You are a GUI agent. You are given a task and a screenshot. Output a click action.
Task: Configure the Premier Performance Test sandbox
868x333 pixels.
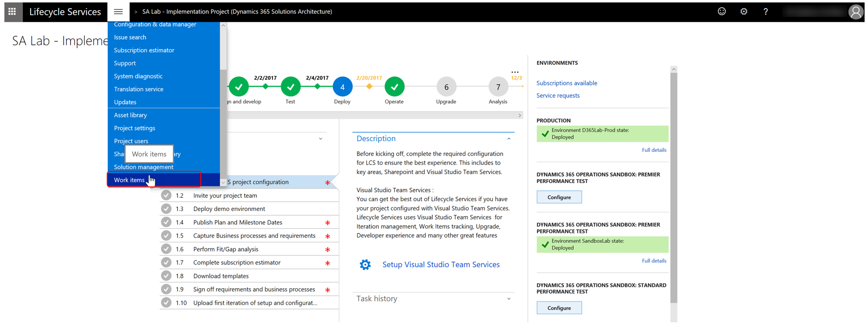click(559, 197)
